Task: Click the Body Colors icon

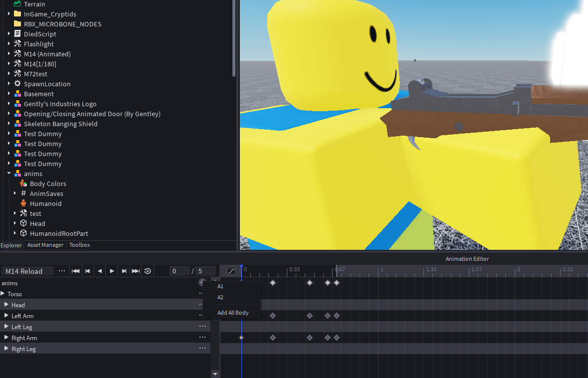Action: [23, 184]
